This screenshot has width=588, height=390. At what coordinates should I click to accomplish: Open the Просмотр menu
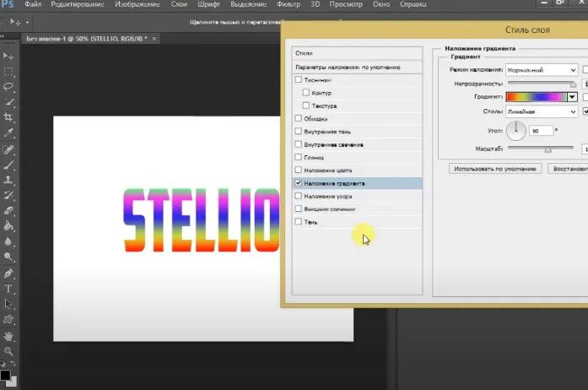pyautogui.click(x=346, y=4)
